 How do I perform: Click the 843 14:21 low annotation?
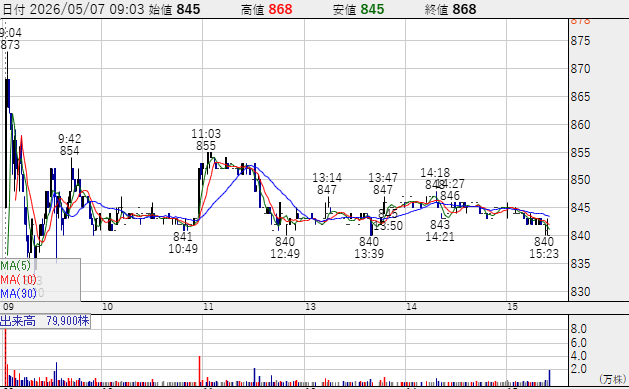point(440,231)
